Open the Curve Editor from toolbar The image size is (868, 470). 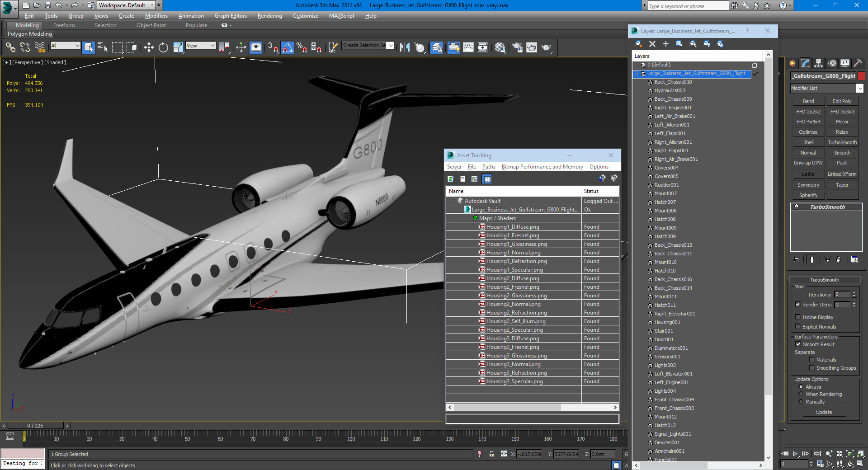point(468,47)
